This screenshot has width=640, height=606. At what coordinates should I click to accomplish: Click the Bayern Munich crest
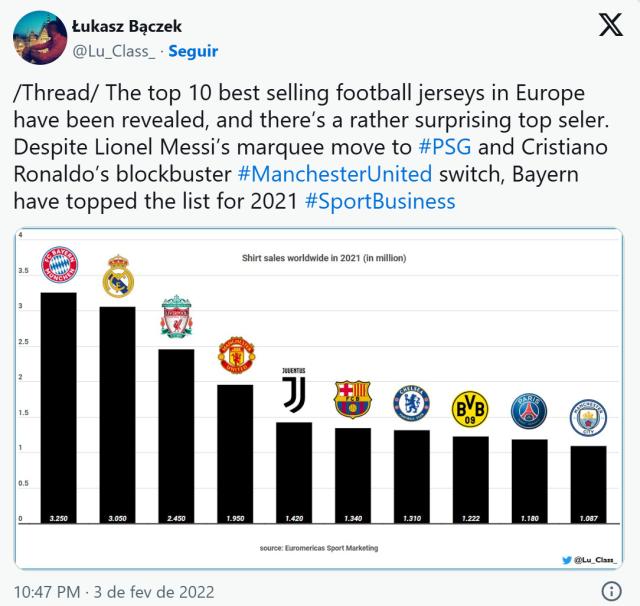59,265
